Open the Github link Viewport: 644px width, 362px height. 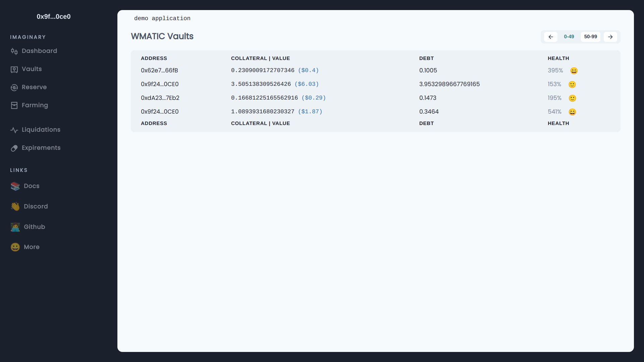click(35, 227)
